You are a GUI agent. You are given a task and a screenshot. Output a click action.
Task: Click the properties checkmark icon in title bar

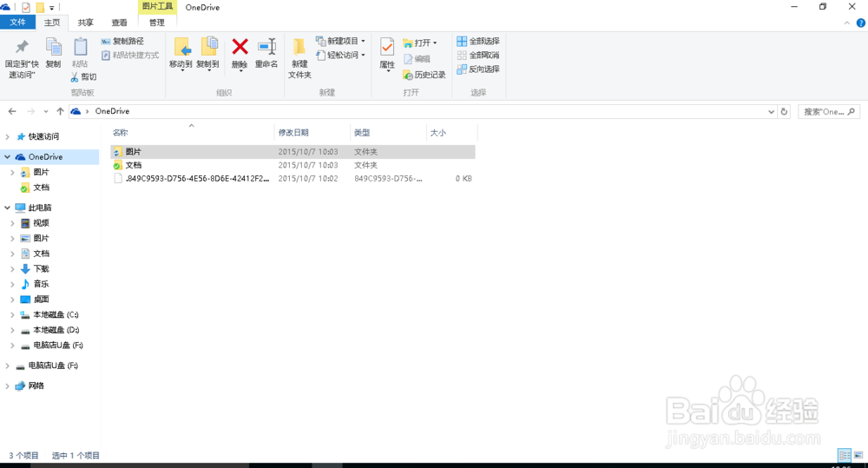point(25,7)
